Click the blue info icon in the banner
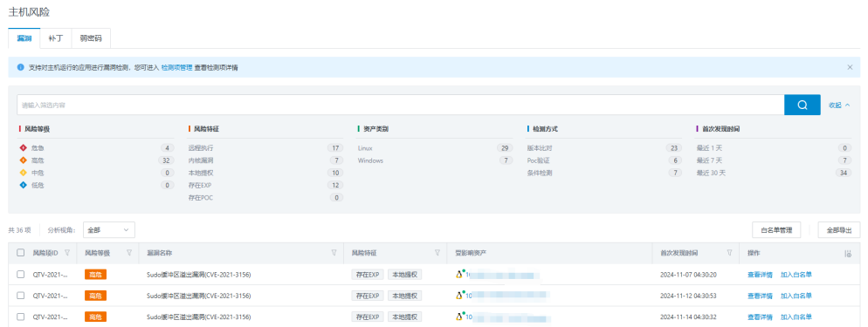 click(x=20, y=67)
